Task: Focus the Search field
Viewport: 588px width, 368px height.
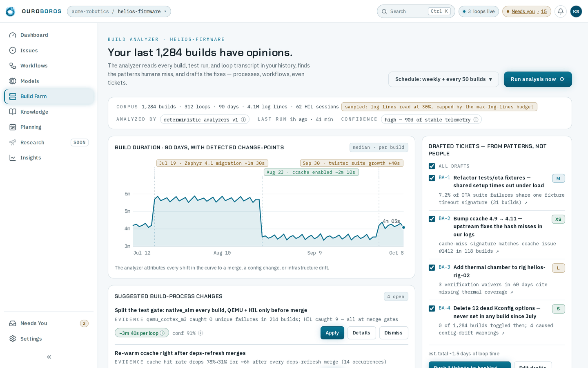Action: [416, 11]
